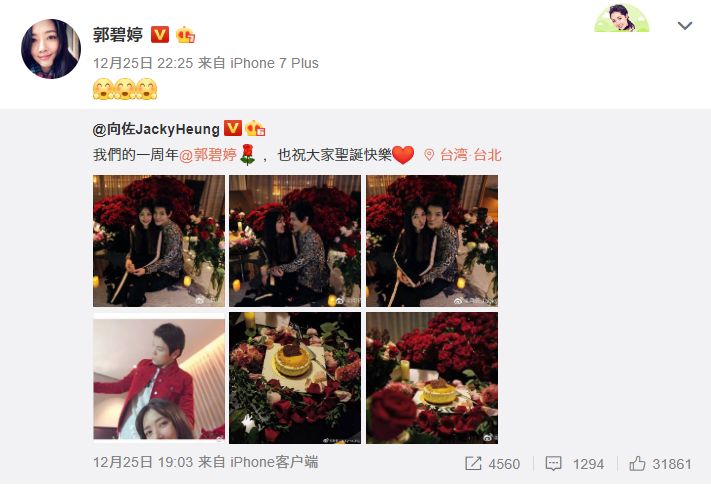Click the membership crown icon after 向佐JackyHeung
This screenshot has height=487, width=711.
pyautogui.click(x=255, y=129)
